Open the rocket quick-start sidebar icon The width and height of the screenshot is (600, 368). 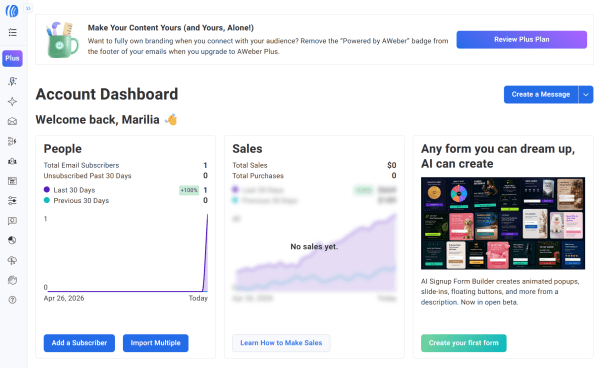click(x=12, y=81)
